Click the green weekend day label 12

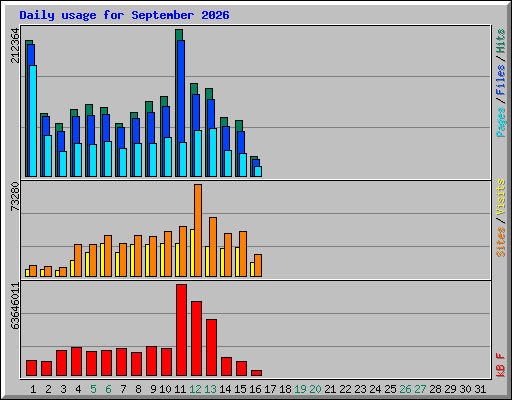pyautogui.click(x=195, y=389)
